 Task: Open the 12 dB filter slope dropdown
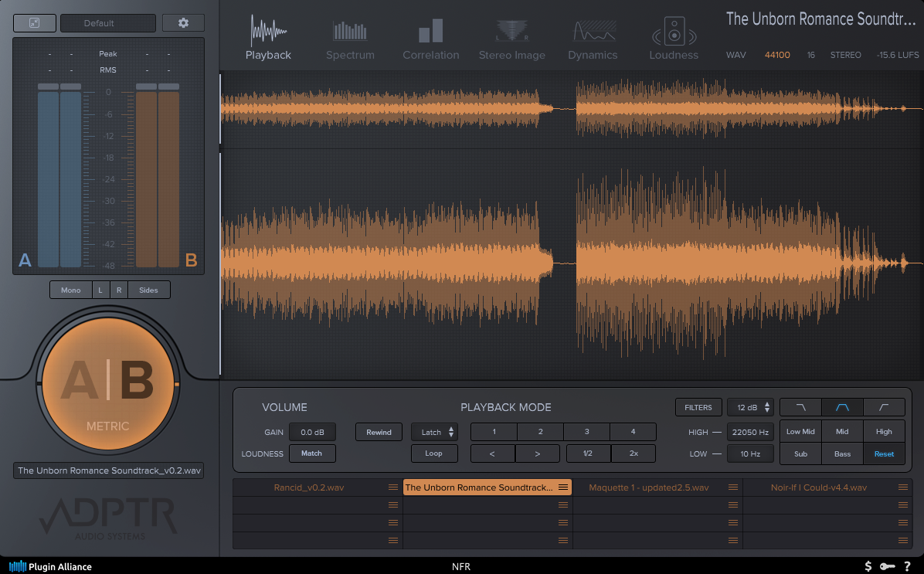(x=749, y=407)
